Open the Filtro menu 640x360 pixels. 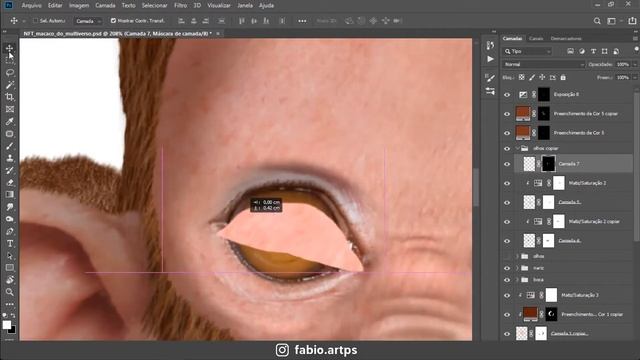180,5
